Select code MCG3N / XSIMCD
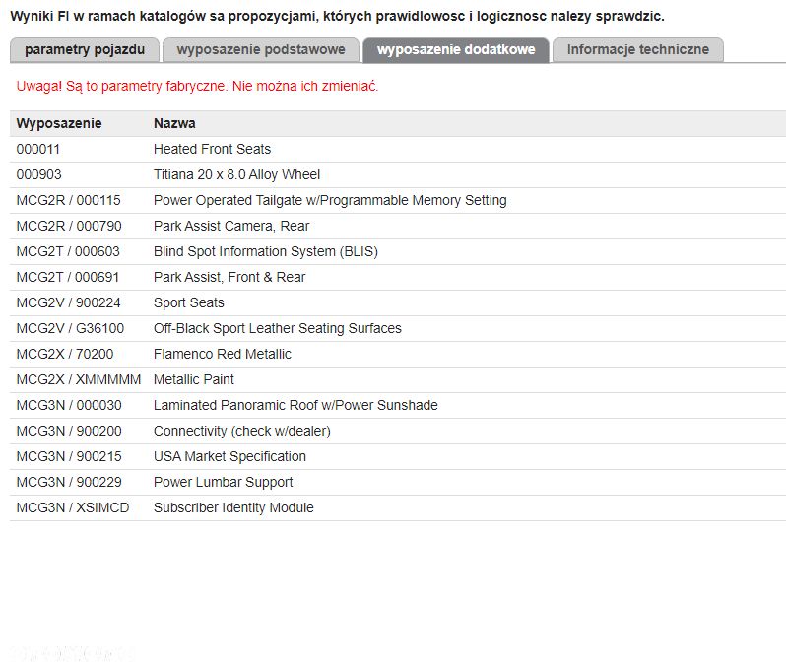This screenshot has height=672, width=786. [73, 507]
